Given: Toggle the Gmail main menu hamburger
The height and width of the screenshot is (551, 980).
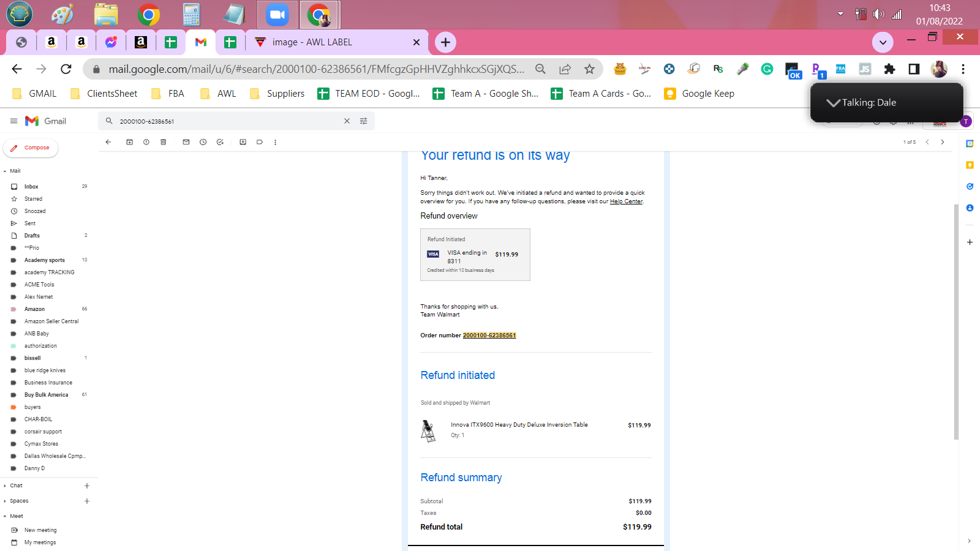Looking at the screenshot, I should 13,121.
